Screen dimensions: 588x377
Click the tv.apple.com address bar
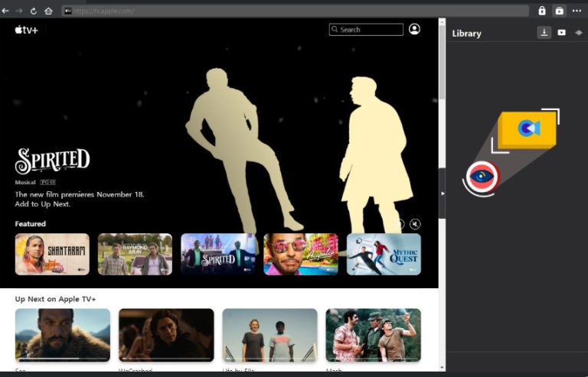click(x=299, y=11)
